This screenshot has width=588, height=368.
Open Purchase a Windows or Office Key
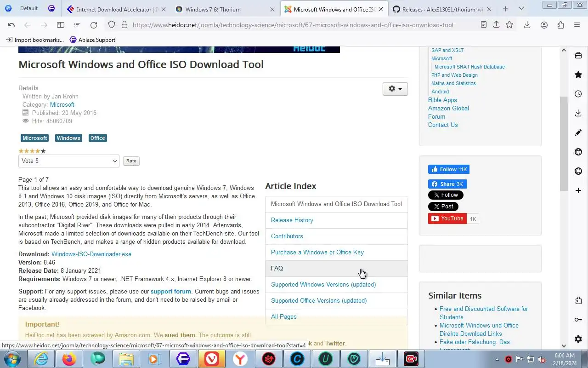pos(336,252)
